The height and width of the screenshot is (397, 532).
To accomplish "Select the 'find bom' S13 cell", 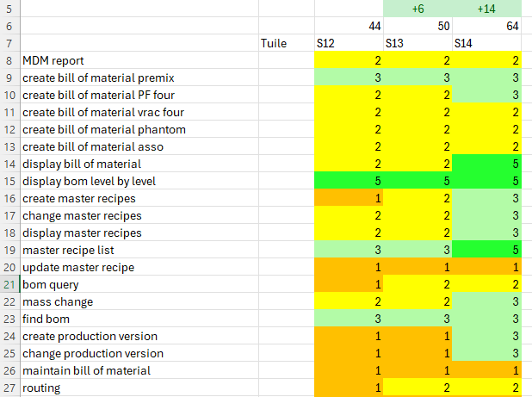I will [418, 319].
